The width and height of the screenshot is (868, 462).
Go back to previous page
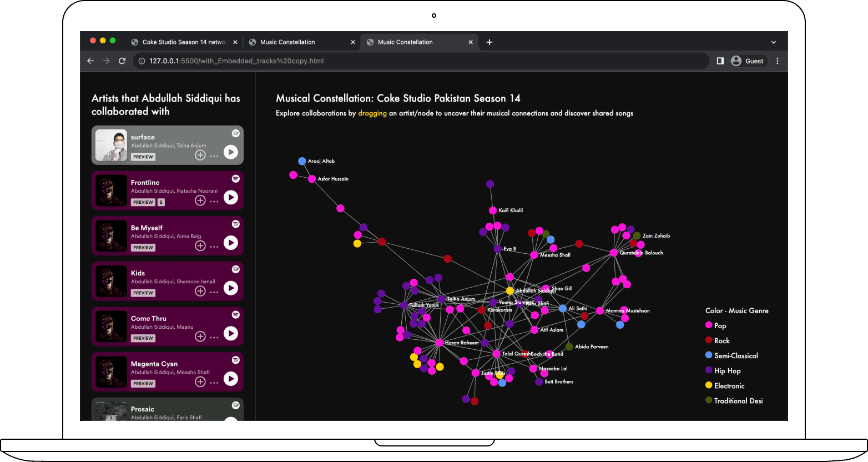point(90,61)
